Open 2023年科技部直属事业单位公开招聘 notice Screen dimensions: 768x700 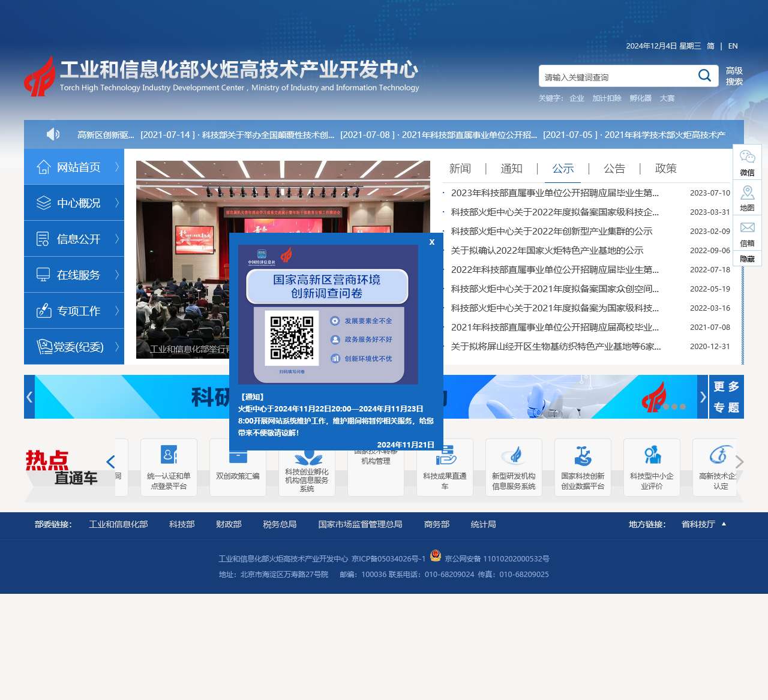(x=555, y=193)
